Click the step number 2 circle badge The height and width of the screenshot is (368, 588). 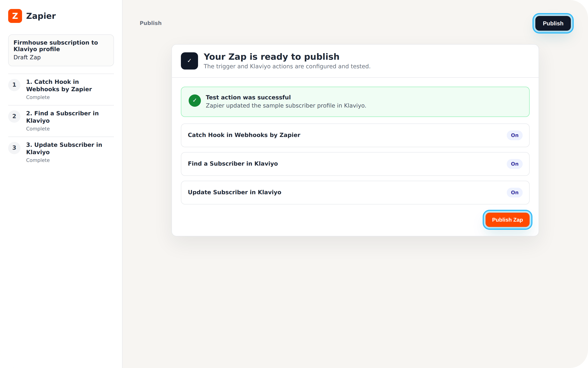14,116
